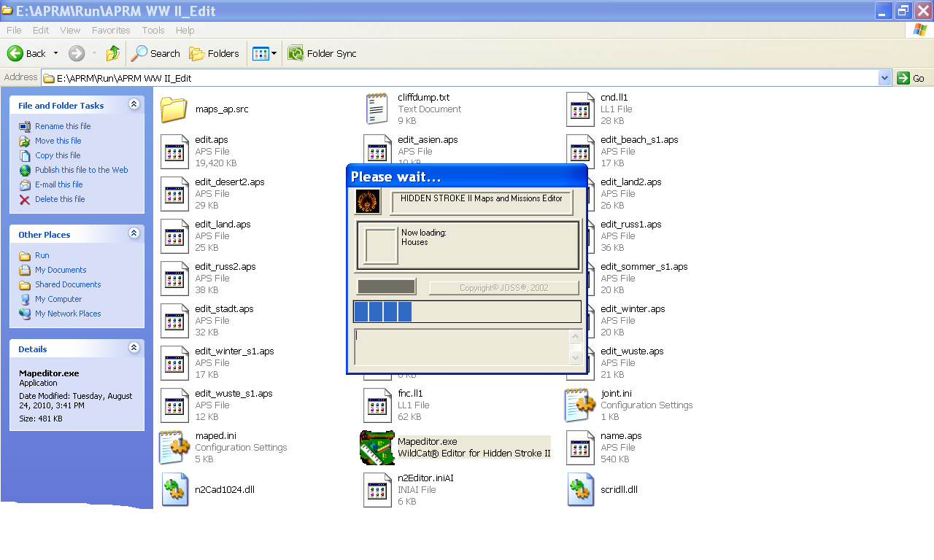Select the edit_stadt.aps file icon
The width and height of the screenshot is (934, 560).
174,321
